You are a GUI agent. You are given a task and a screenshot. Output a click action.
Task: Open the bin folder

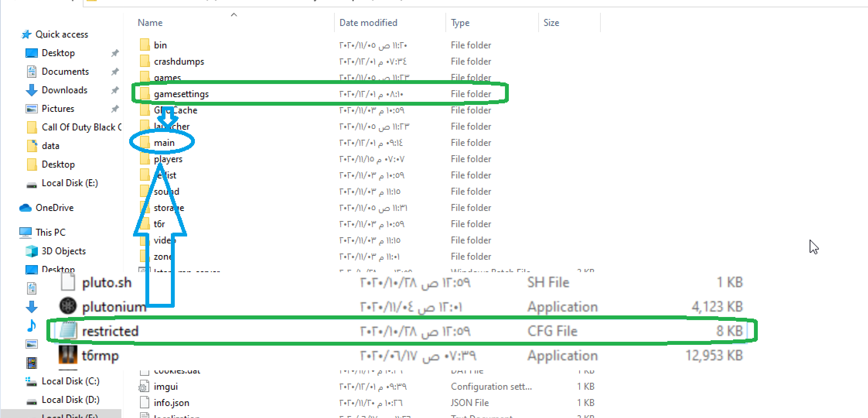[160, 45]
